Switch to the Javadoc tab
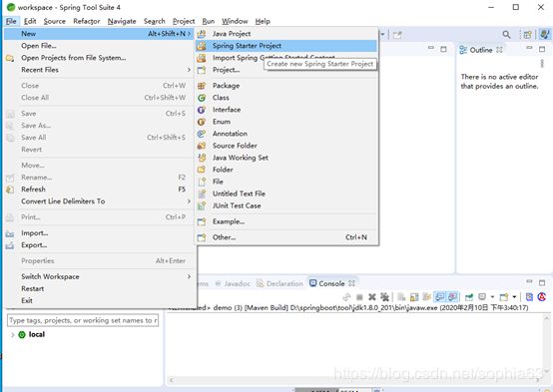 [233, 283]
